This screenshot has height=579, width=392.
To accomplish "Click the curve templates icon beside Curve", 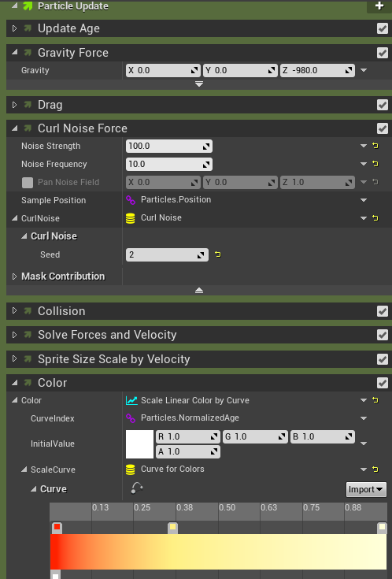I will tap(137, 488).
